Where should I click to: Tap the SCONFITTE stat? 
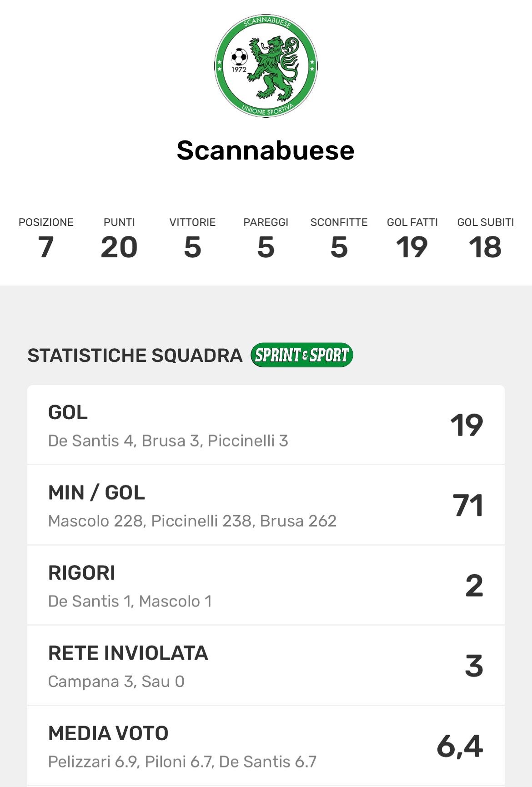(x=339, y=239)
